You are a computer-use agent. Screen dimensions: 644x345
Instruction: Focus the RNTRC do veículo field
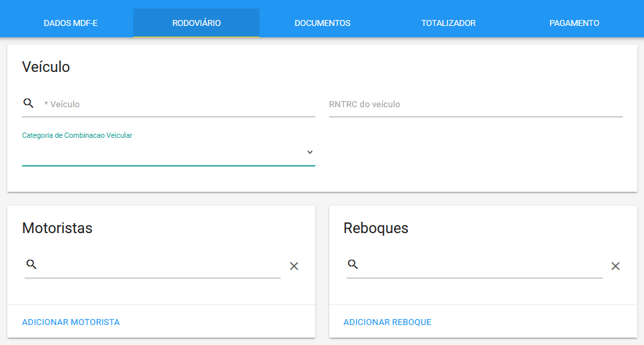coord(475,104)
